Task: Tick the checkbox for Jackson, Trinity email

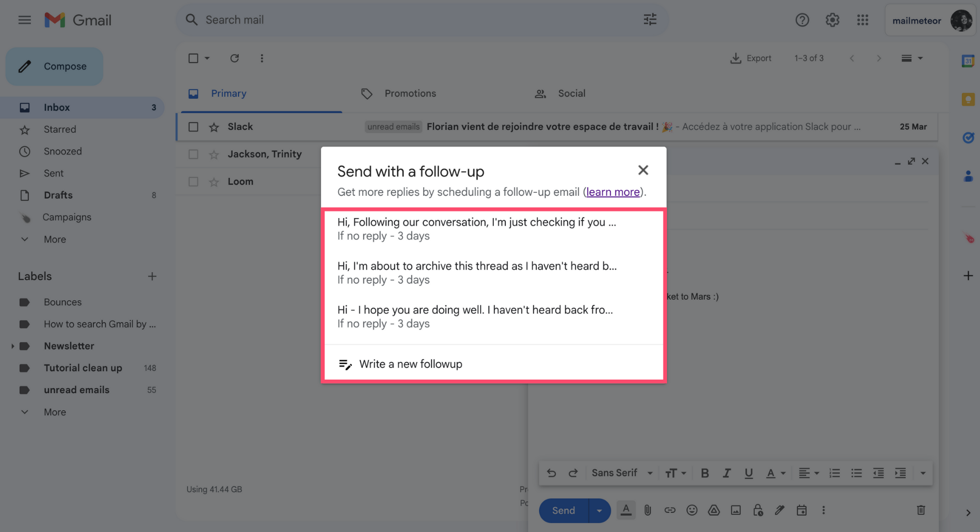Action: (193, 154)
